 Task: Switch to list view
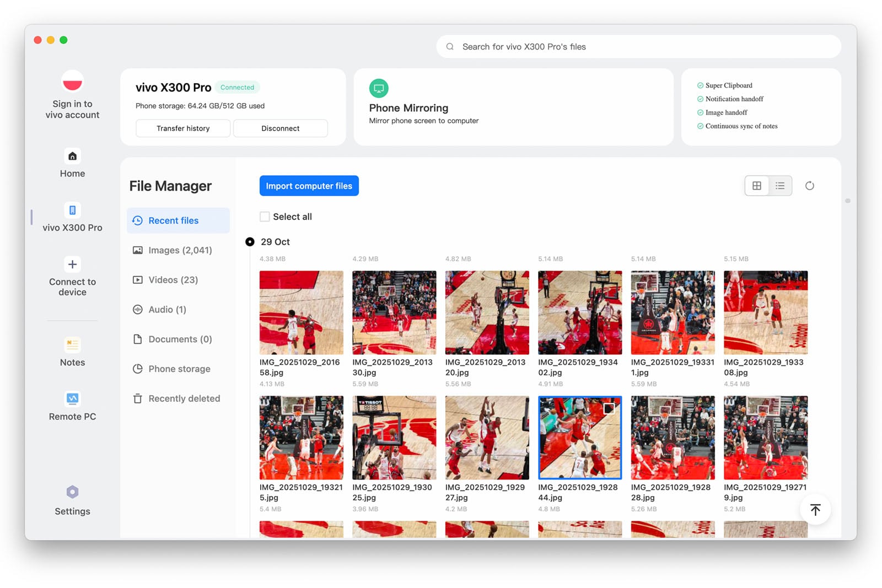point(780,186)
